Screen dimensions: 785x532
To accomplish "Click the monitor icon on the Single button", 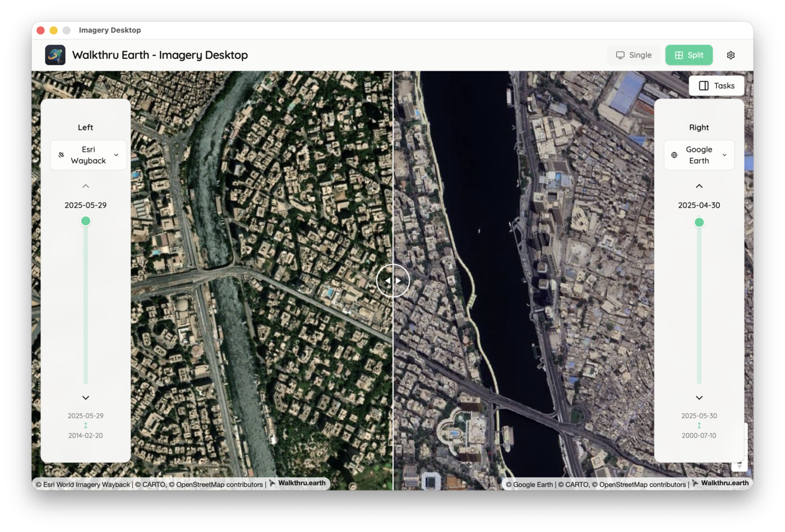I will point(620,55).
